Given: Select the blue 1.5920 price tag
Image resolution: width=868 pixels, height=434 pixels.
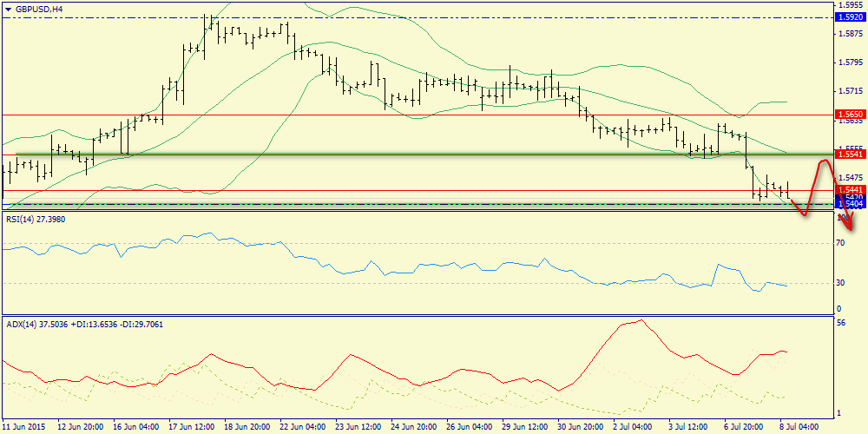Looking at the screenshot, I should coord(850,16).
